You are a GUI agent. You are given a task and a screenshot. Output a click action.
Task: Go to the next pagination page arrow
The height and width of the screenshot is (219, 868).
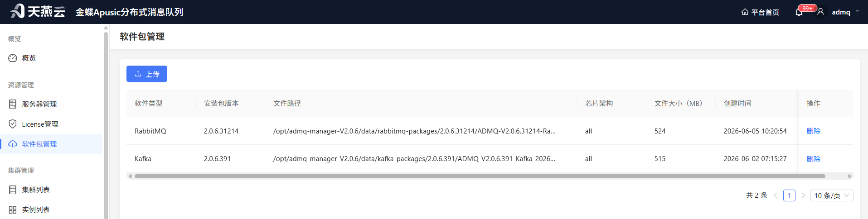tap(803, 195)
